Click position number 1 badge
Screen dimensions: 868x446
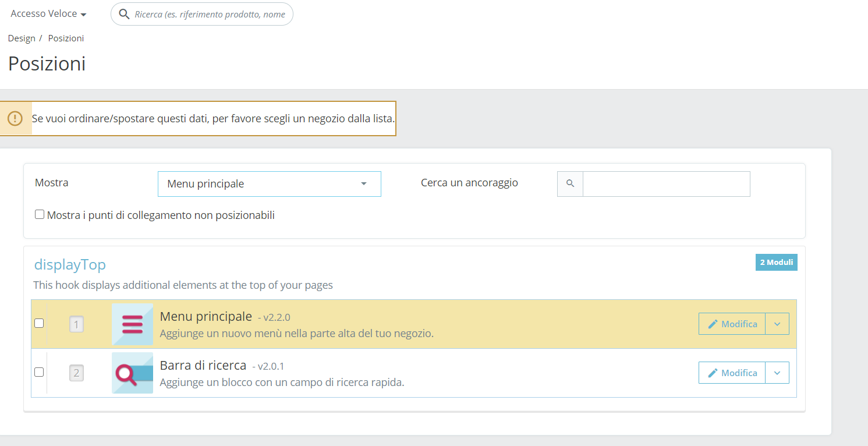(76, 324)
